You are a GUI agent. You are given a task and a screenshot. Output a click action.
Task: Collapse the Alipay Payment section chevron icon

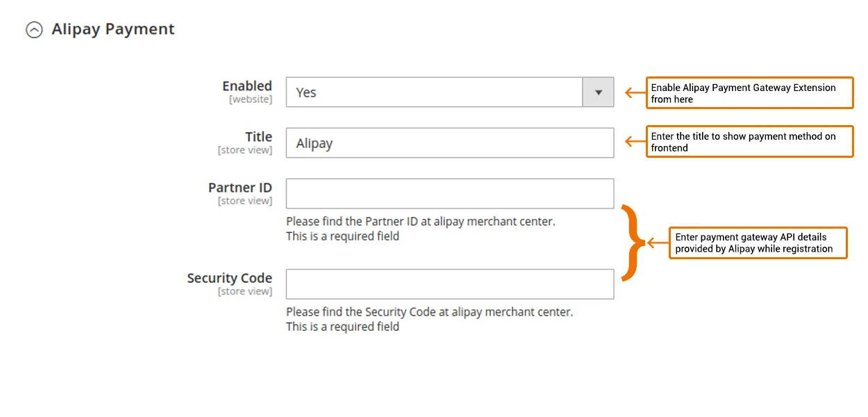click(x=33, y=30)
